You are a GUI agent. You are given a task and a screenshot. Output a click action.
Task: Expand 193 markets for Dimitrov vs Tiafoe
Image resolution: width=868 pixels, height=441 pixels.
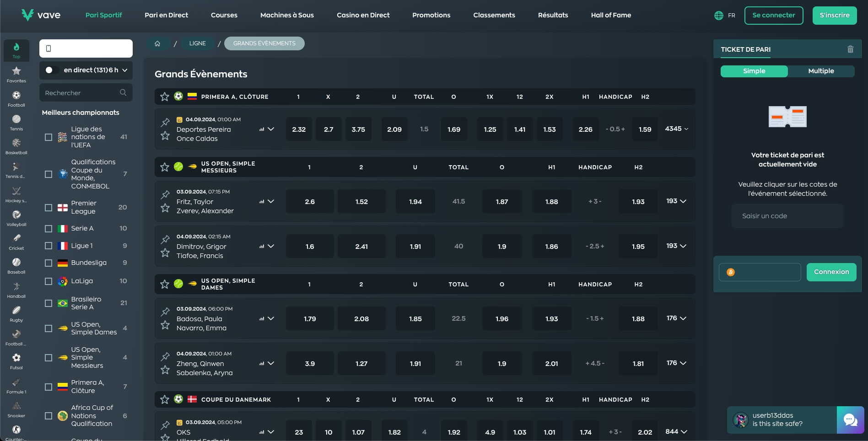coord(676,246)
